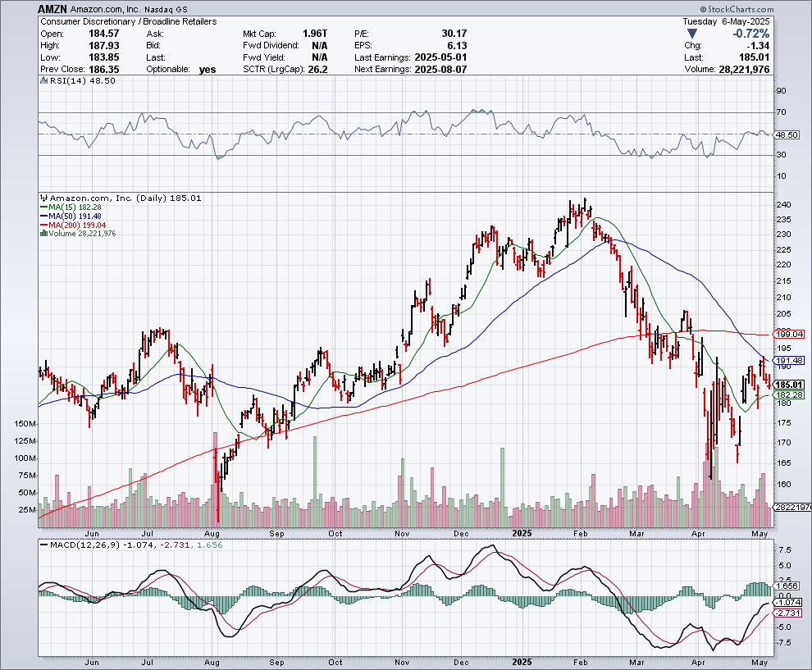Image resolution: width=812 pixels, height=670 pixels.
Task: Click the Last Earnings date 2025-05-01
Action: coord(440,57)
